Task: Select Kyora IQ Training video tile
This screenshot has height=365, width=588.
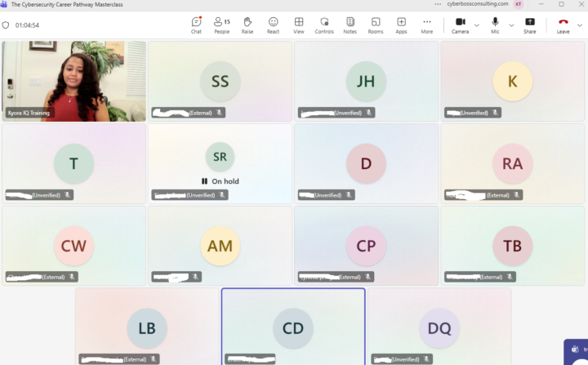Action: (x=73, y=81)
